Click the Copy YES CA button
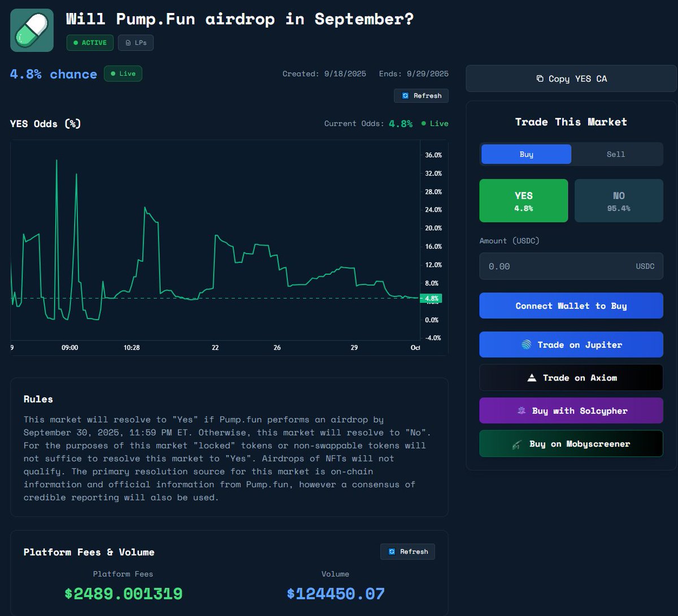The height and width of the screenshot is (616, 678). [571, 78]
